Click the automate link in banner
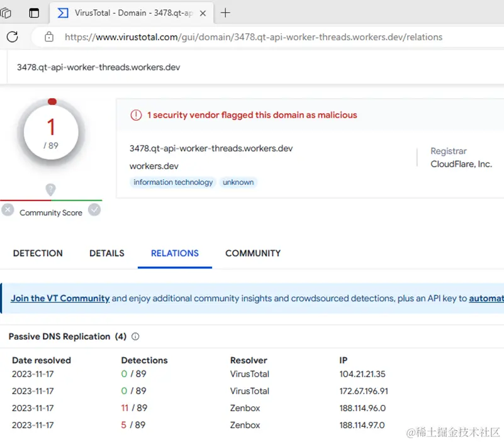Image resolution: width=504 pixels, height=442 pixels. [x=486, y=299]
